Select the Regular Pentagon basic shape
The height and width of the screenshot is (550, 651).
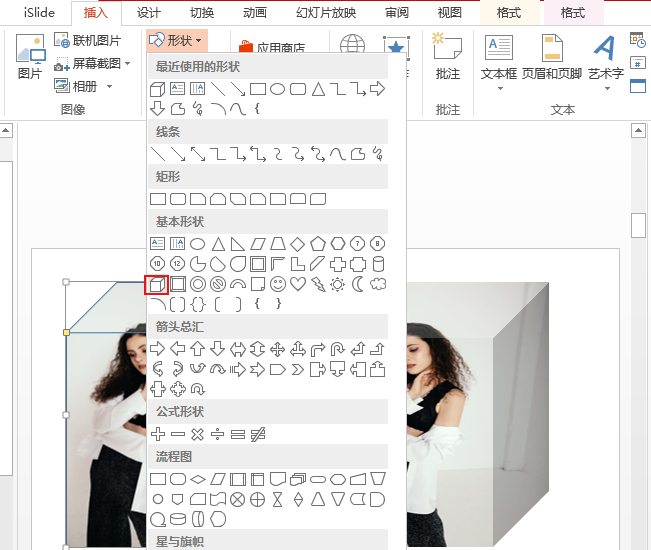pos(318,244)
